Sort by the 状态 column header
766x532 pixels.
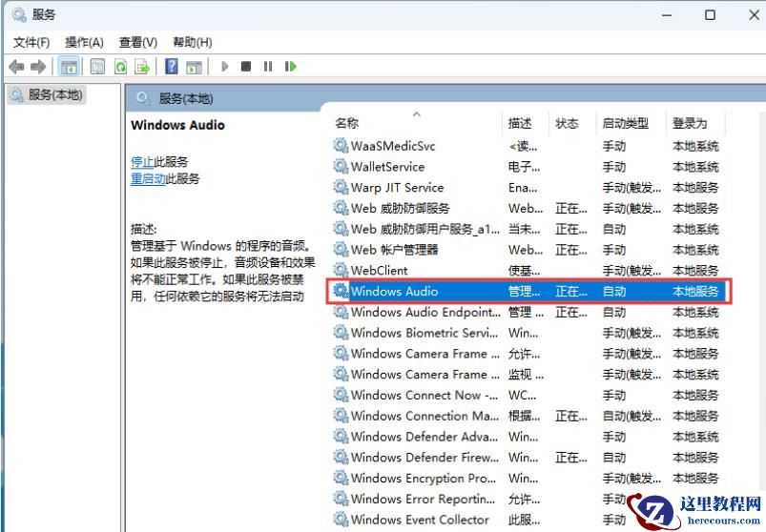click(x=568, y=123)
